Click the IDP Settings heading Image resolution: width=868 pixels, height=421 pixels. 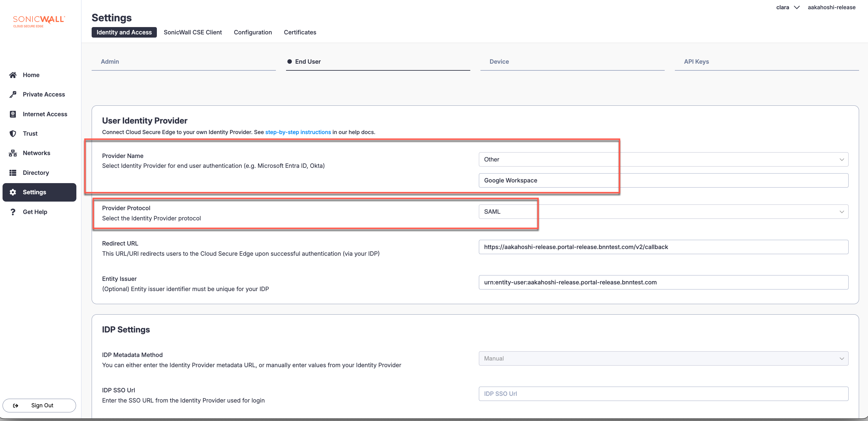(126, 330)
